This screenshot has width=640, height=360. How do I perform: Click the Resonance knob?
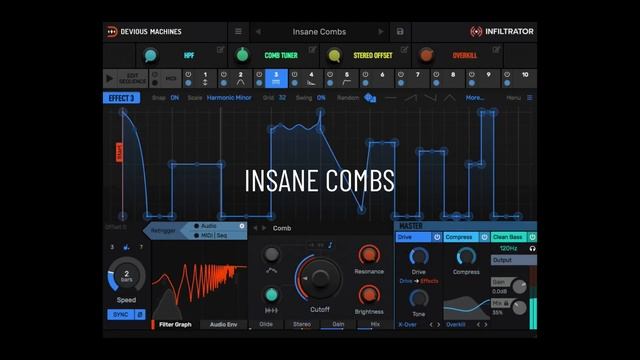(369, 255)
